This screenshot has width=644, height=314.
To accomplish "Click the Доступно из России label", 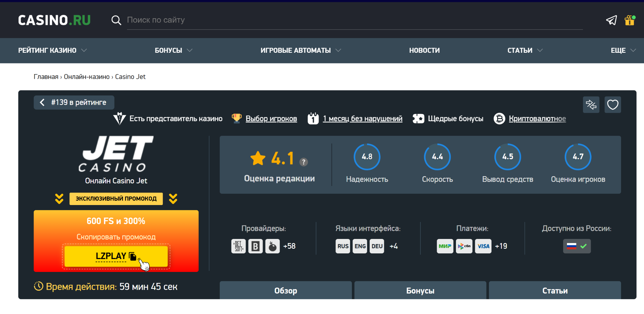I will [x=577, y=229].
